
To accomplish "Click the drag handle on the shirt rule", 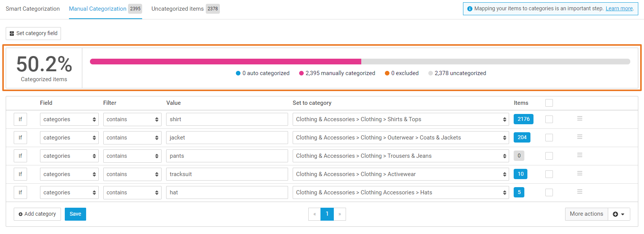I will click(580, 119).
